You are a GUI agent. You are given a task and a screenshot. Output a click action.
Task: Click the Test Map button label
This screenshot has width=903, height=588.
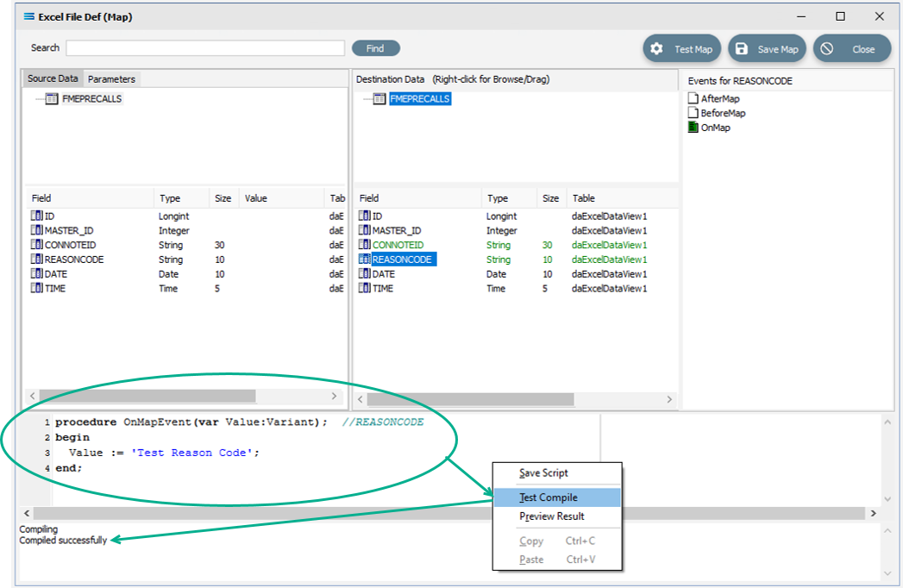pos(693,49)
